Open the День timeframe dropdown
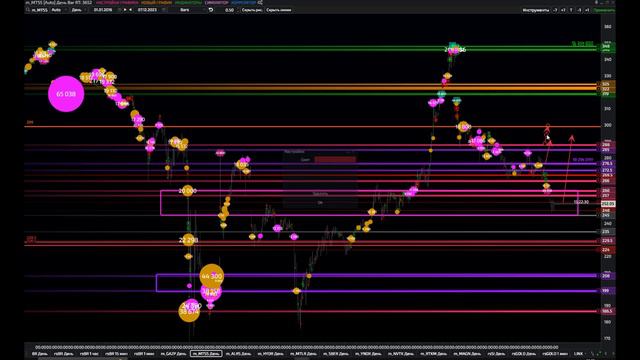 (x=78, y=10)
